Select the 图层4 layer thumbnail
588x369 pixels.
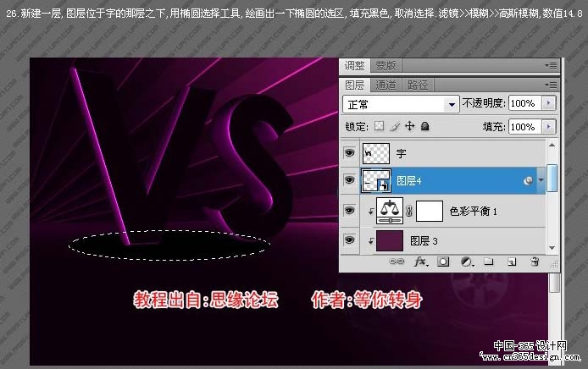tap(376, 180)
